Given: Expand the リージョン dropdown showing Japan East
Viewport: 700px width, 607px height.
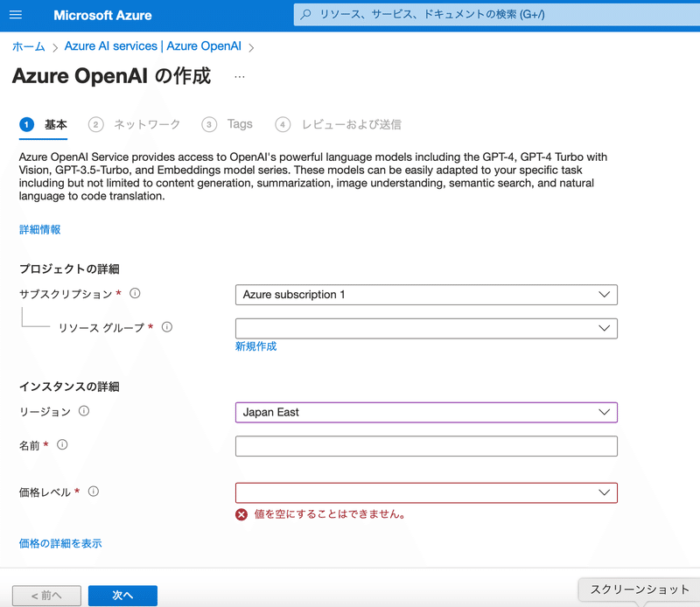Looking at the screenshot, I should coord(426,413).
